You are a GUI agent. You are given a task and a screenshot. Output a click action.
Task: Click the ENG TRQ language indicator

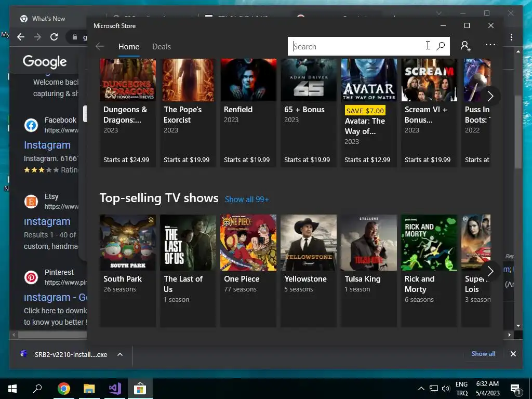[x=461, y=389]
